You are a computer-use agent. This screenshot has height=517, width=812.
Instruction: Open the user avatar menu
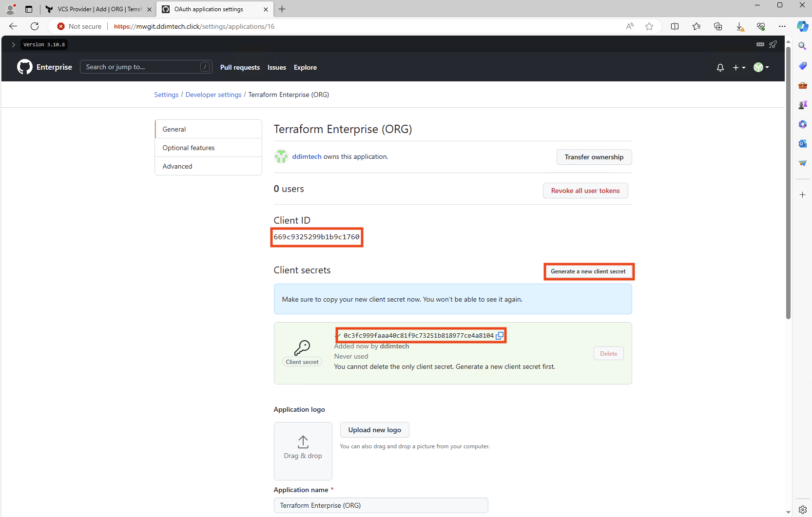tap(761, 67)
